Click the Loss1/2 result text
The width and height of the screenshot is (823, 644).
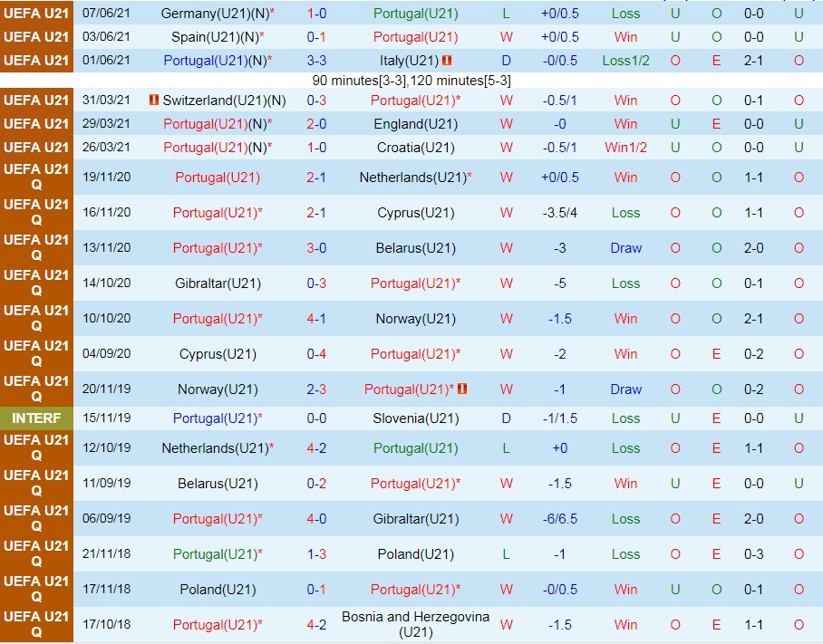pyautogui.click(x=625, y=61)
